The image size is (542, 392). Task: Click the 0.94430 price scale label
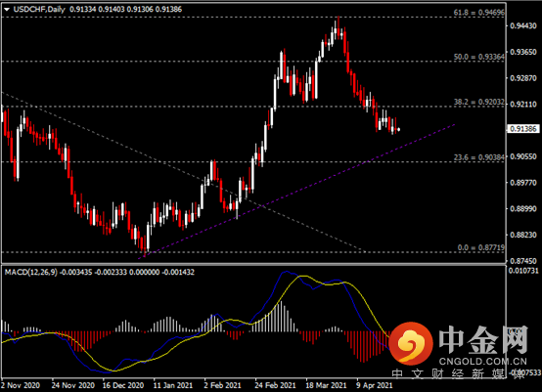523,25
